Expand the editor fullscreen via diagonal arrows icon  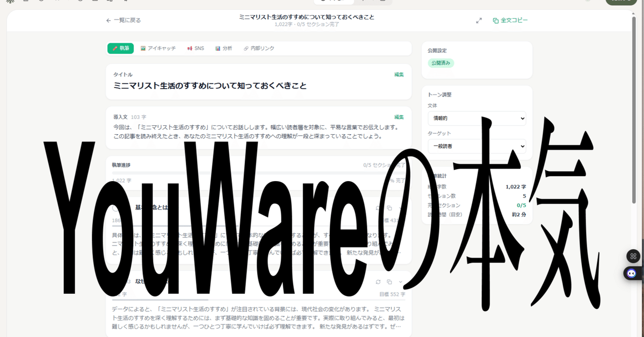tap(478, 21)
